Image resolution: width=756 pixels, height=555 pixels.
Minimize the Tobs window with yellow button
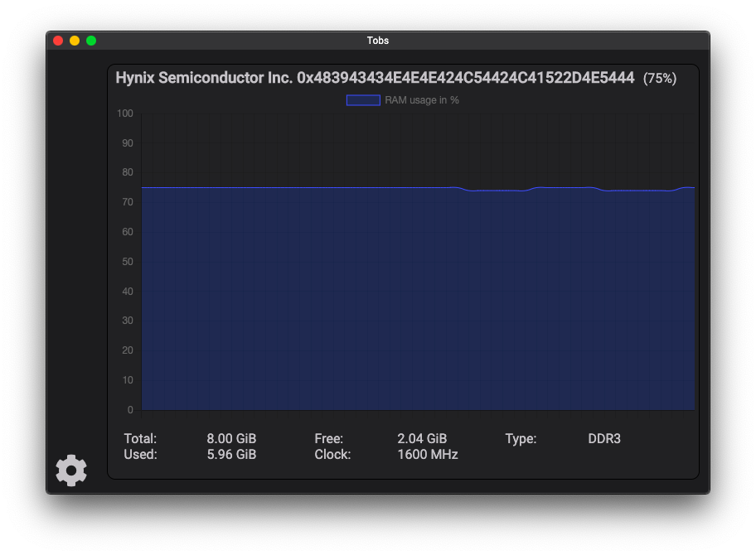75,41
